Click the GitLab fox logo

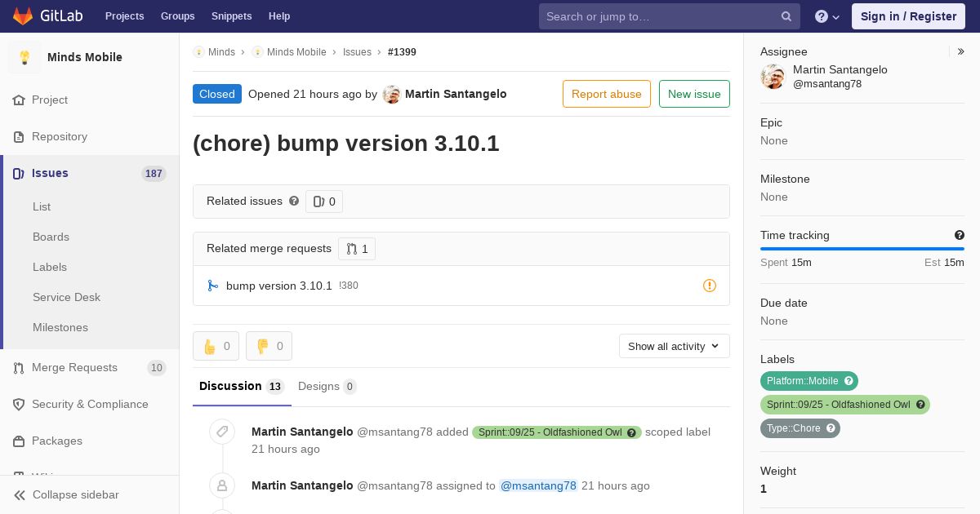click(23, 16)
